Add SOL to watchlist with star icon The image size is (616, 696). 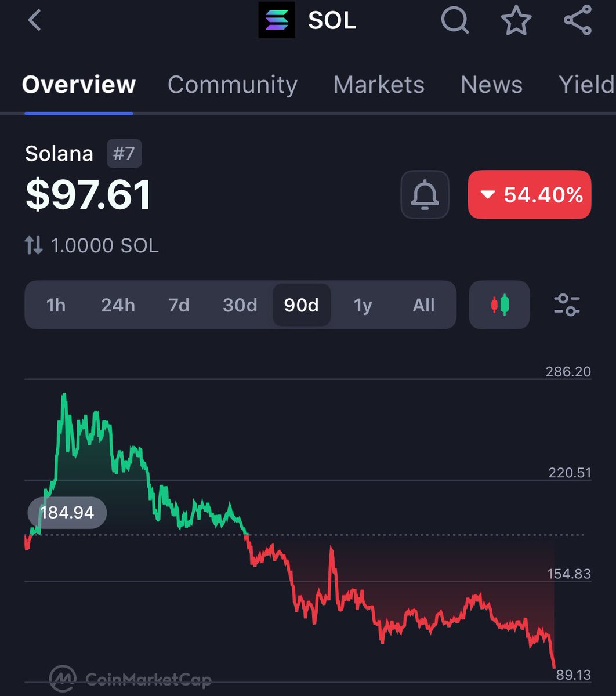516,21
